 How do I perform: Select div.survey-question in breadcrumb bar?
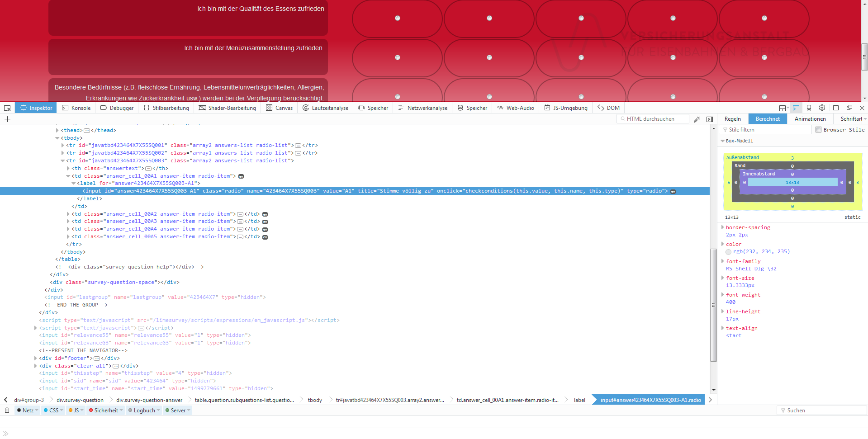[80, 400]
